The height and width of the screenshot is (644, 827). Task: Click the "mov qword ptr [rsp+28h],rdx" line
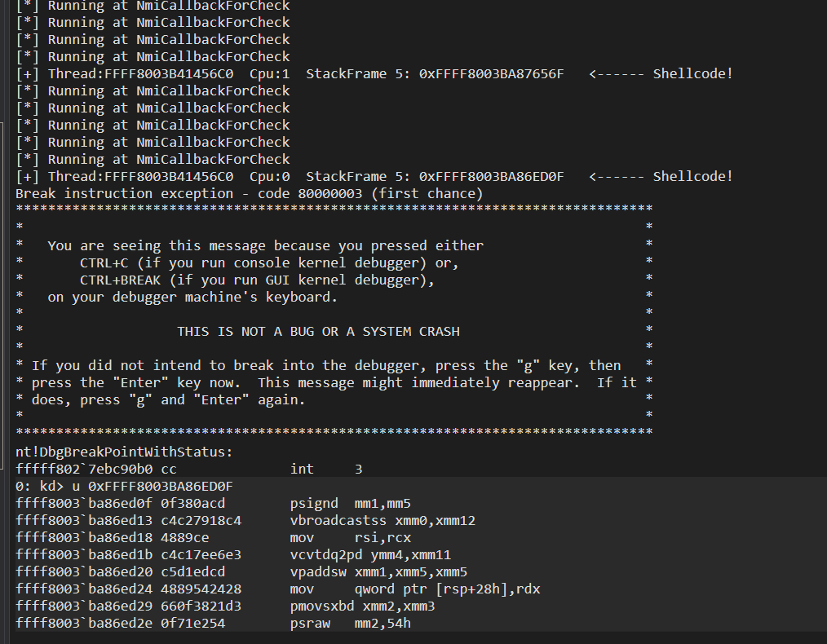point(414,589)
